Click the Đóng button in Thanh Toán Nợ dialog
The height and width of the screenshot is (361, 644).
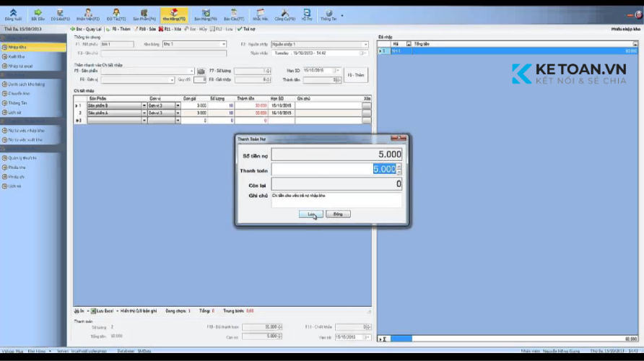pos(338,214)
